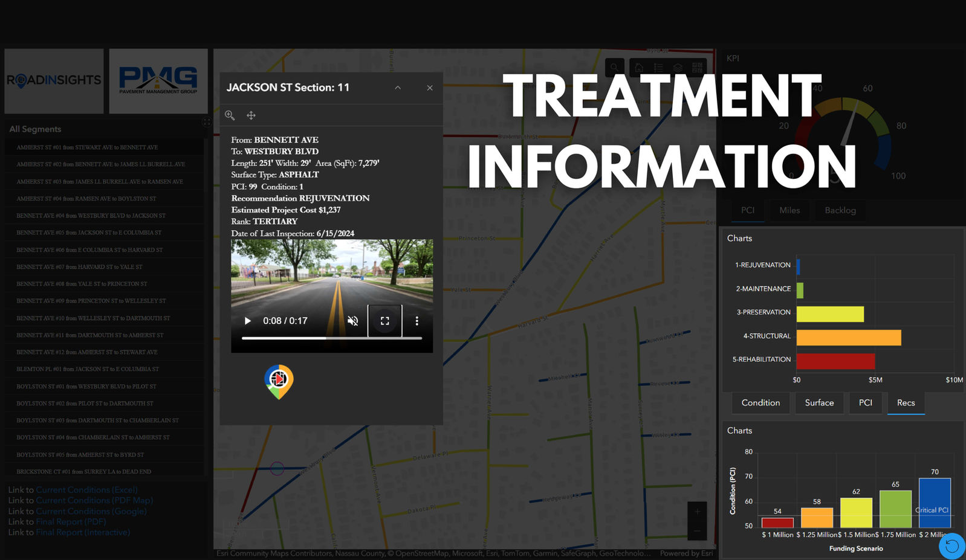Switch to the PCI tab beside Miles

(748, 210)
